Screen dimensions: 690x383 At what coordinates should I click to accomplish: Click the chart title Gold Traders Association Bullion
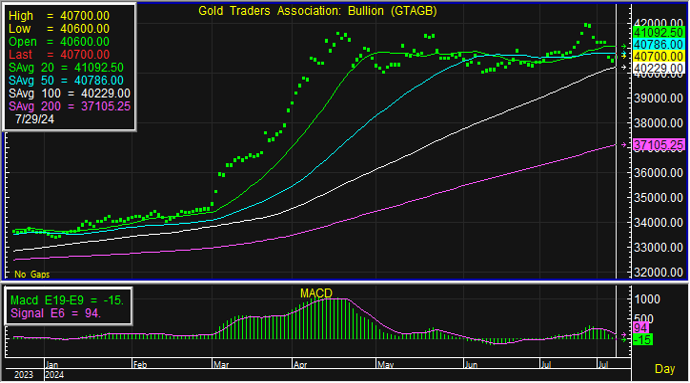317,11
